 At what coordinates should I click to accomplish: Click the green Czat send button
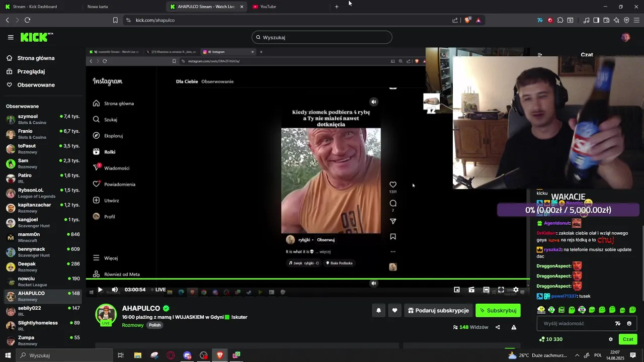[628, 339]
